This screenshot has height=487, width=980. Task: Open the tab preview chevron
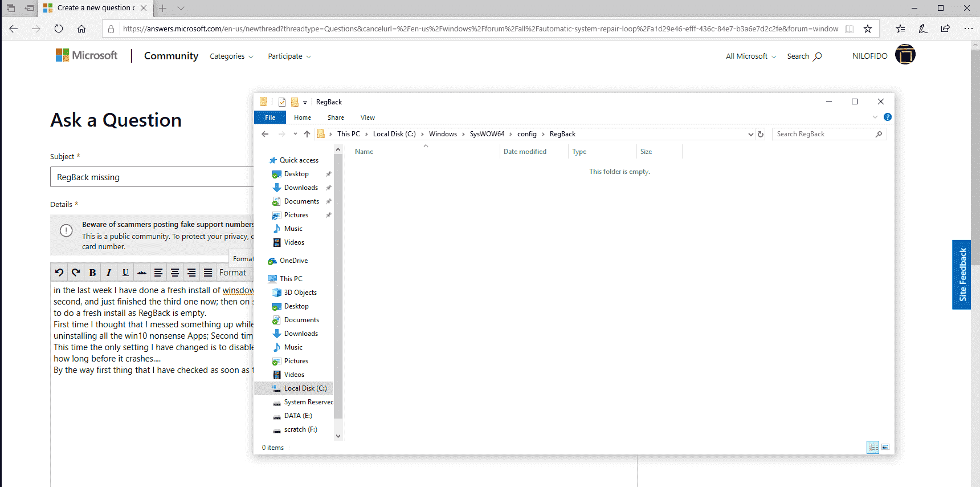(181, 8)
